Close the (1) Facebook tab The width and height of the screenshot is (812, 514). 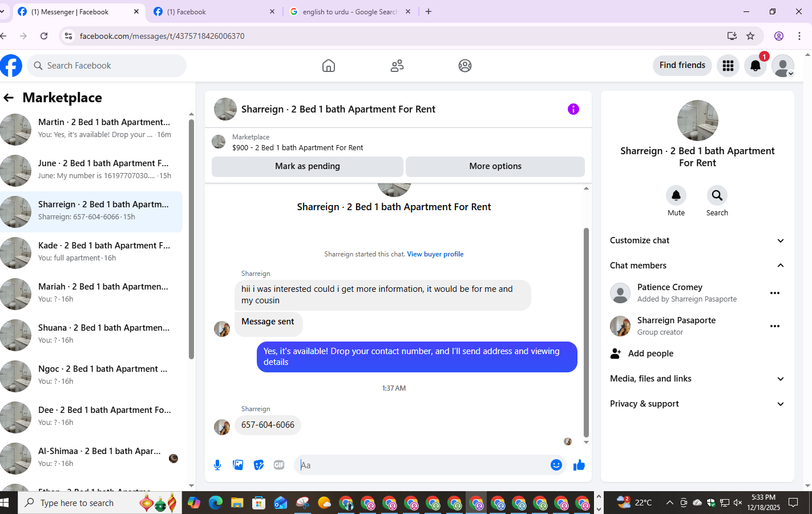pos(272,11)
